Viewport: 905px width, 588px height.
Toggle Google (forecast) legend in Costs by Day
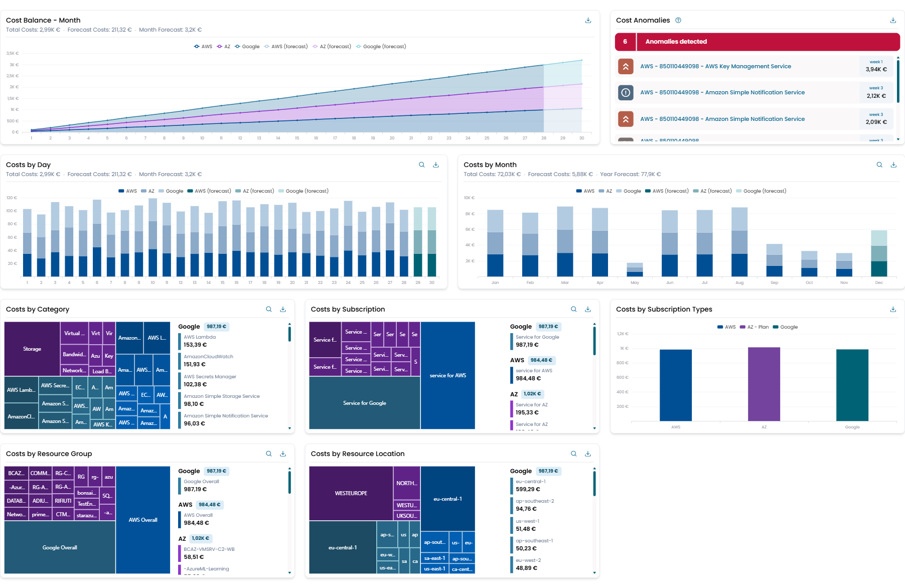(303, 191)
